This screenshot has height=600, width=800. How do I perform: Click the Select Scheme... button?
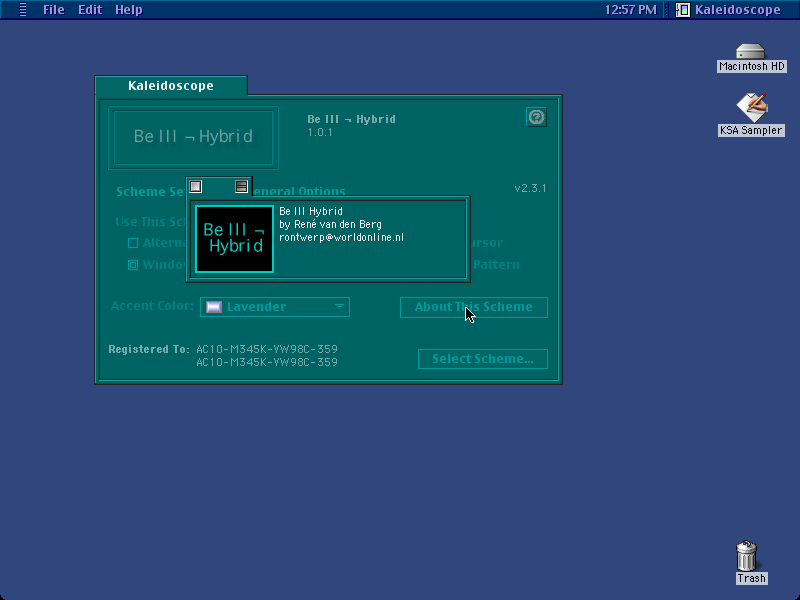click(x=483, y=359)
